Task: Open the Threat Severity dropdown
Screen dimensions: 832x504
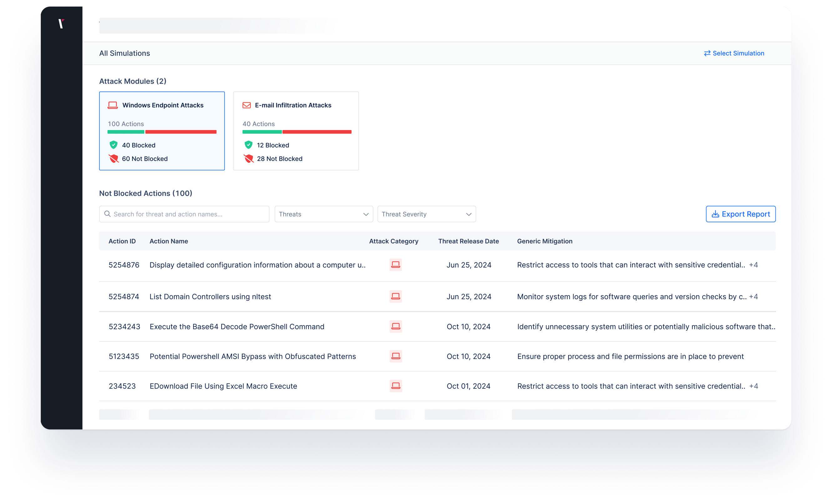Action: point(426,214)
